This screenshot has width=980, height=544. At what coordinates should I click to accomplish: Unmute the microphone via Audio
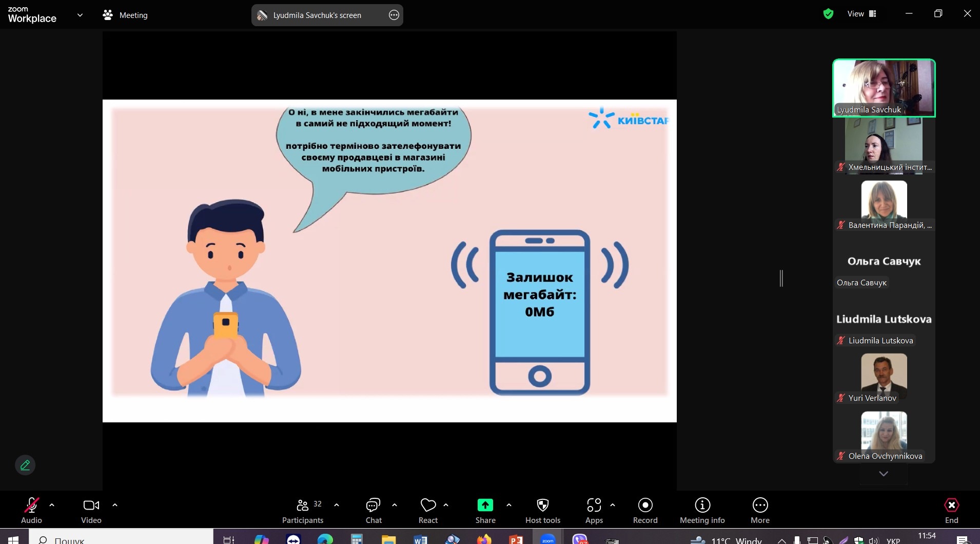31,510
